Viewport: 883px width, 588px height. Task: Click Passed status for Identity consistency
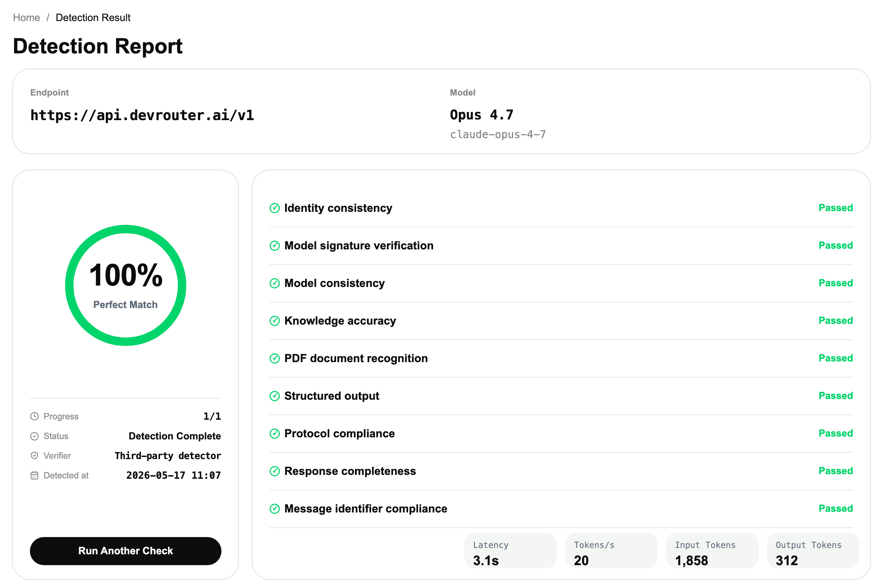835,208
